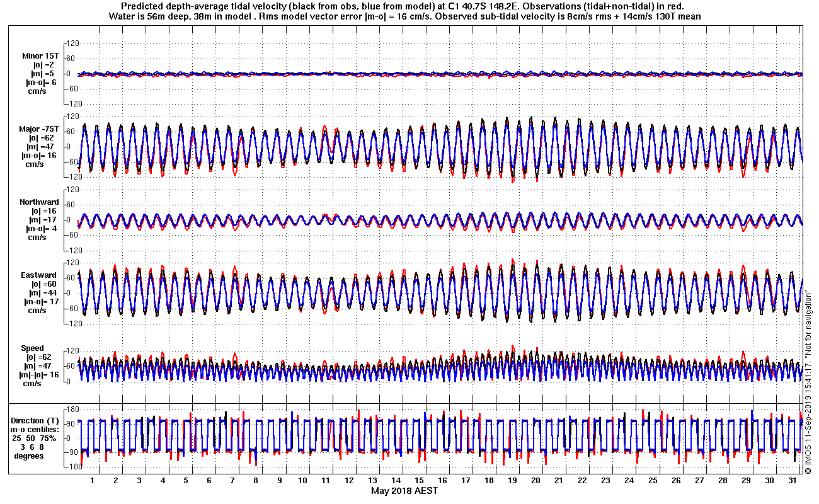Image resolution: width=819 pixels, height=504 pixels.
Task: Click '|m-o|= 6' in the Minor panel
Action: pyautogui.click(x=41, y=82)
